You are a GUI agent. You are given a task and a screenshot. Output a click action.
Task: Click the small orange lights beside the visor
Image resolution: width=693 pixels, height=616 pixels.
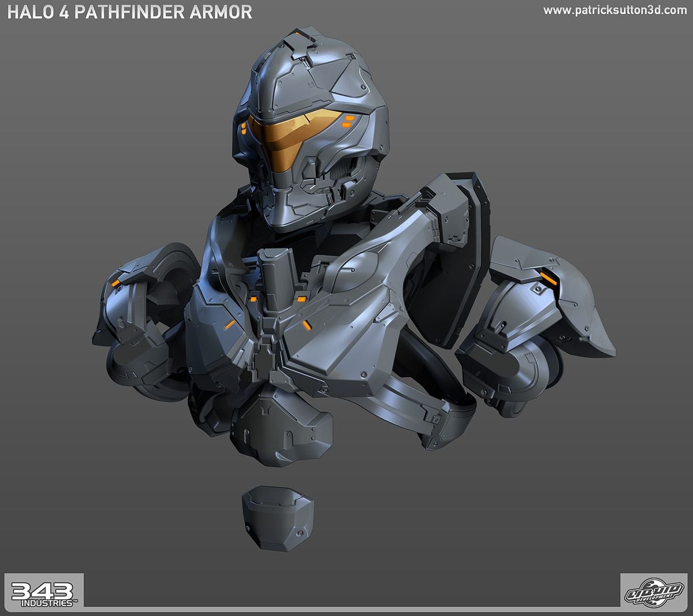point(348,120)
